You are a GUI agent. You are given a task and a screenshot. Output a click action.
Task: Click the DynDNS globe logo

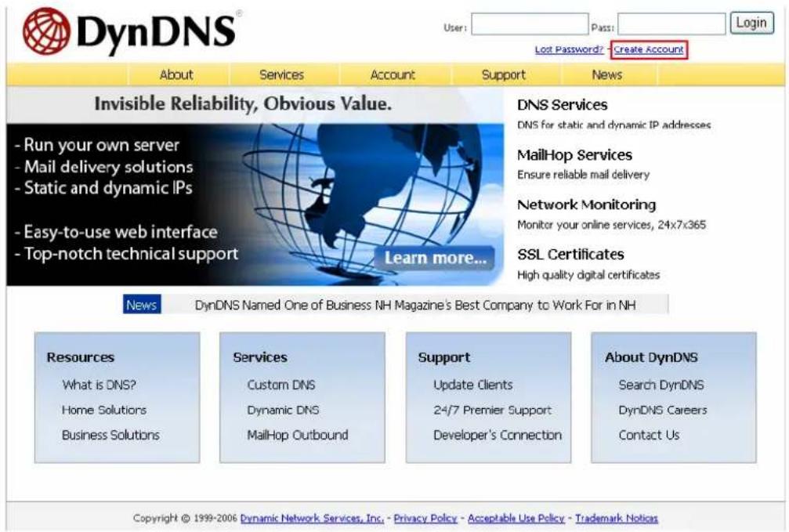(x=46, y=31)
